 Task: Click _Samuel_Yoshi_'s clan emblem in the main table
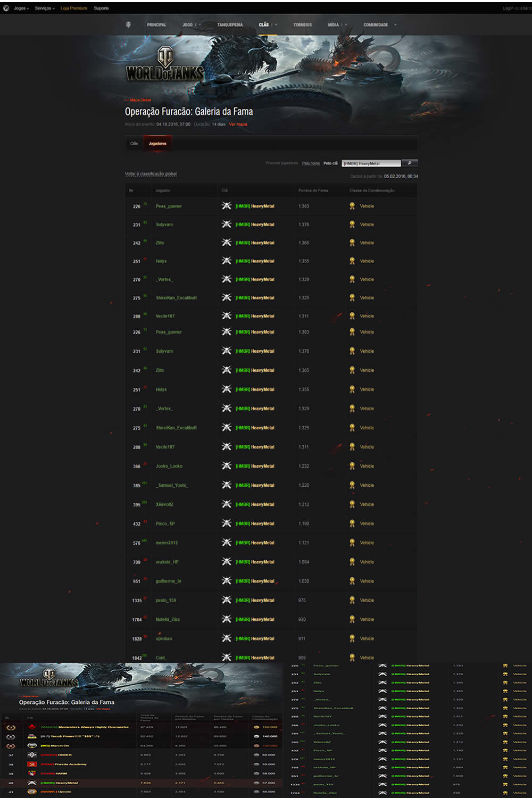(x=227, y=485)
